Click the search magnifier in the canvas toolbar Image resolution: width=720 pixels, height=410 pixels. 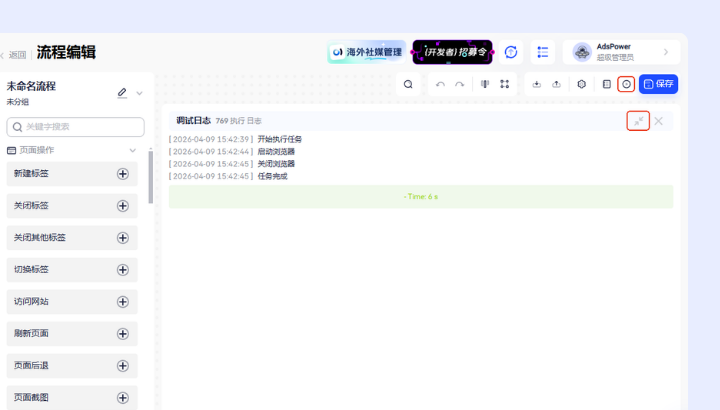408,84
